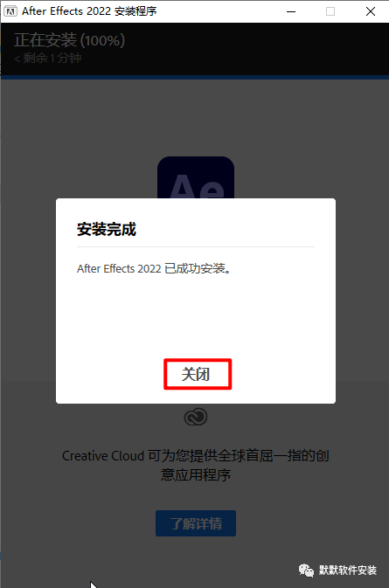Click the empty white area above 关闭
The width and height of the screenshot is (389, 588).
[x=196, y=317]
